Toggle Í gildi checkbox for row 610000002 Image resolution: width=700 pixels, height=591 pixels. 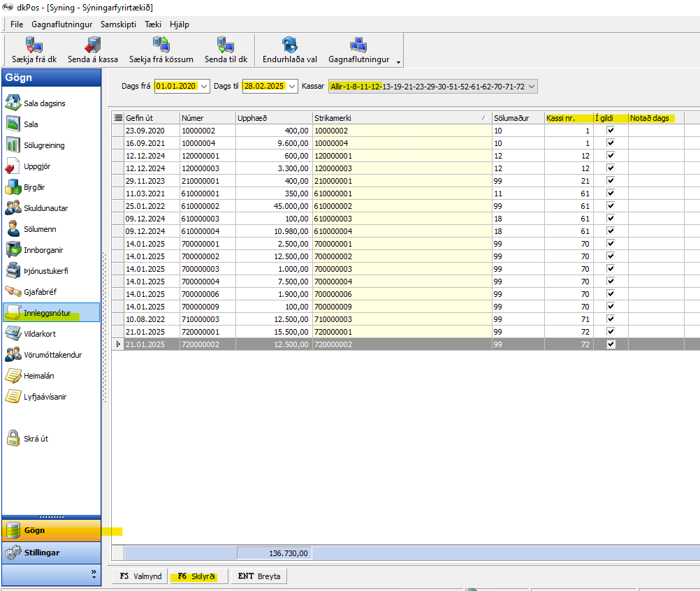611,206
